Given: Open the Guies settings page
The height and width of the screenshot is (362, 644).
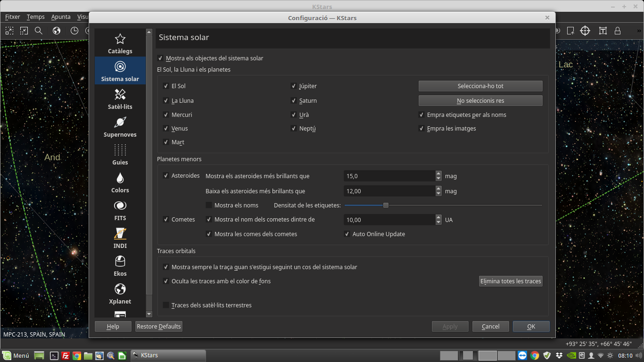Looking at the screenshot, I should click(120, 155).
